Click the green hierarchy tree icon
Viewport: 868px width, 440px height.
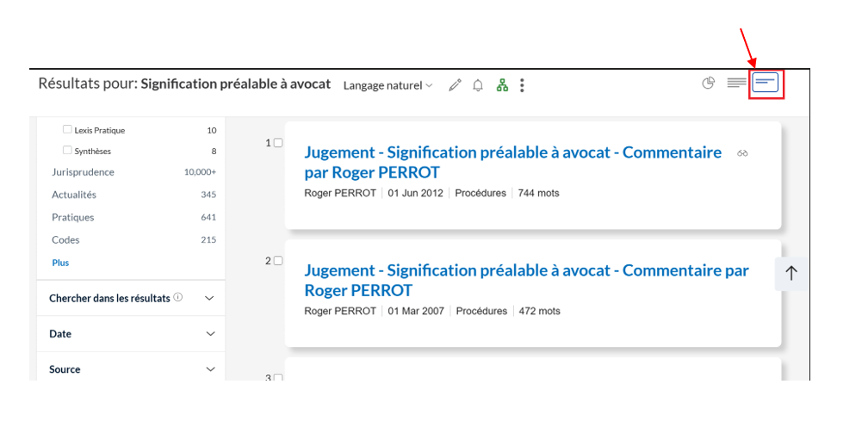pos(502,85)
